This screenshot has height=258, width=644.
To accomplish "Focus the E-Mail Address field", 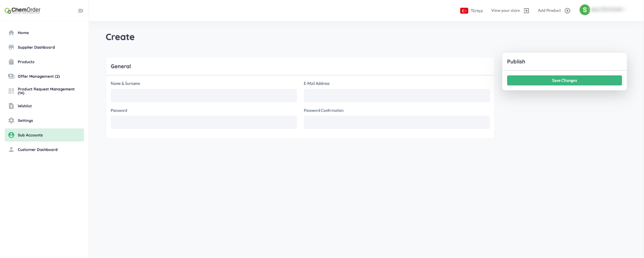I will 396,96.
